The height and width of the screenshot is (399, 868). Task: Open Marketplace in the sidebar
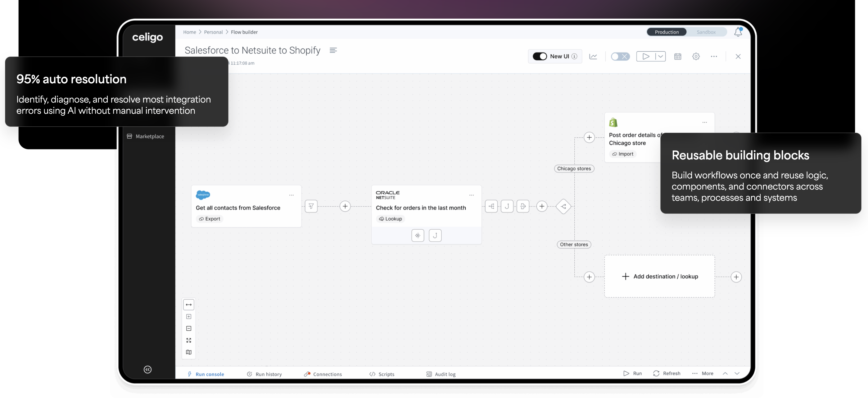146,136
